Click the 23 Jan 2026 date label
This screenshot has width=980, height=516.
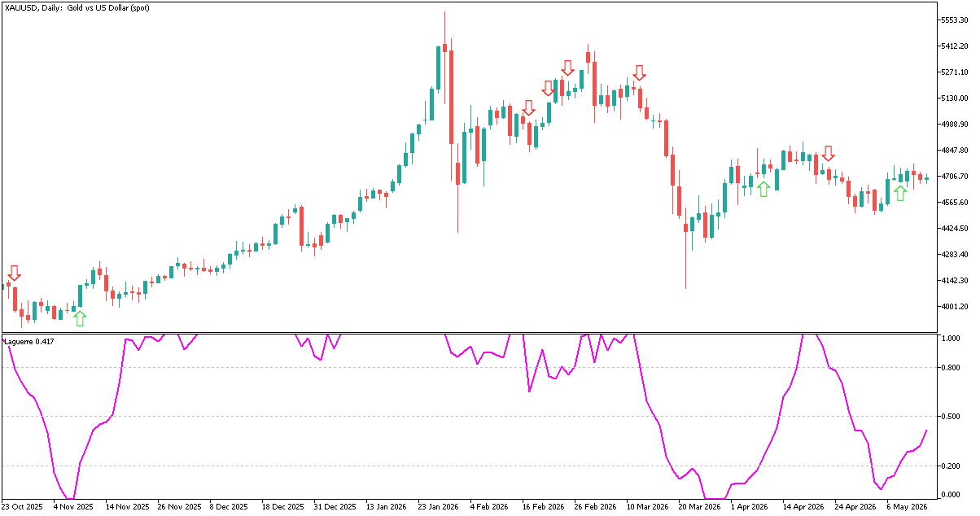(x=440, y=506)
